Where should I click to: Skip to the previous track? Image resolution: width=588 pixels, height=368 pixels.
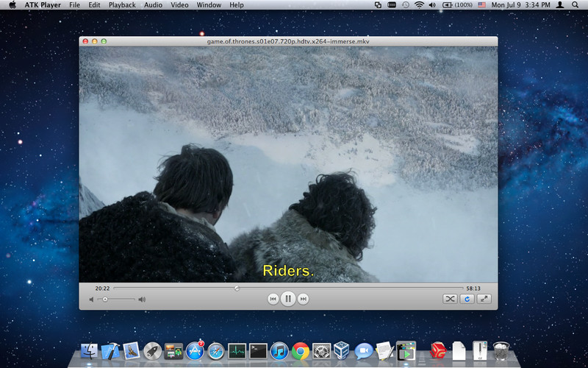273,299
